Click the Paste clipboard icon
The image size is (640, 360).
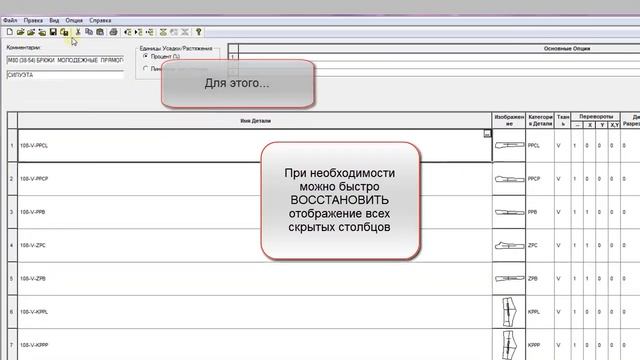pos(100,32)
